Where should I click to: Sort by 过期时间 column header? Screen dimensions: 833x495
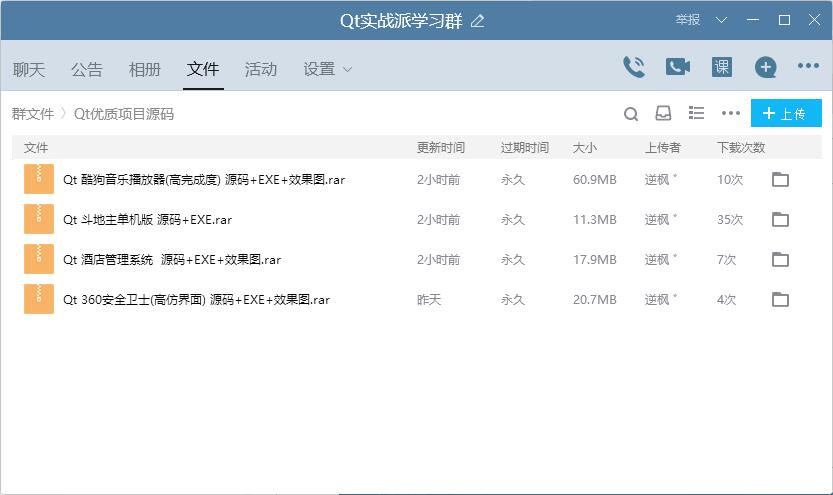pos(524,147)
